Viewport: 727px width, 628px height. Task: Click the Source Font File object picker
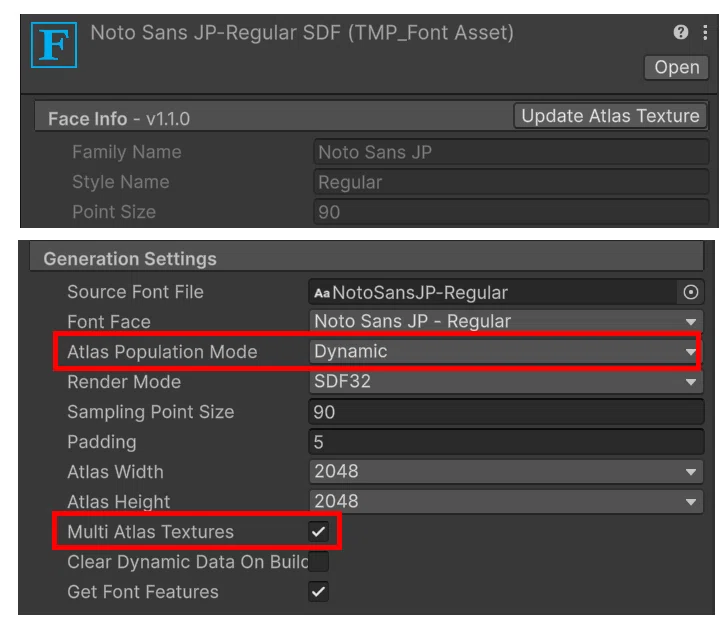click(690, 292)
